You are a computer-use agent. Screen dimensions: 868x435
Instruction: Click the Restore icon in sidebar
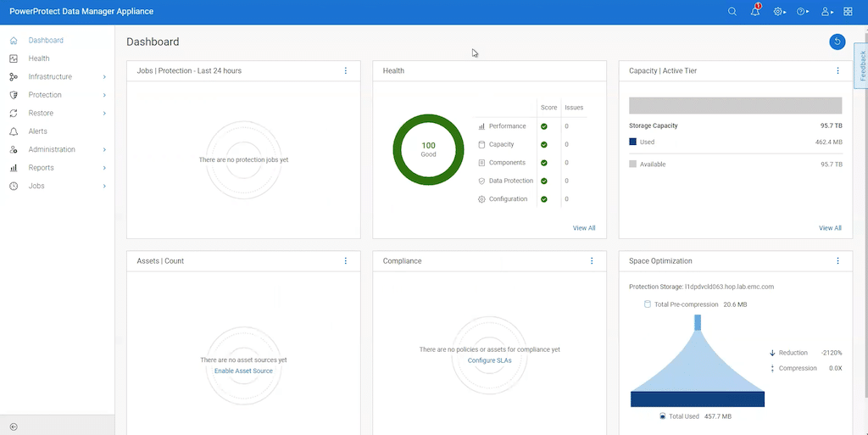point(14,114)
